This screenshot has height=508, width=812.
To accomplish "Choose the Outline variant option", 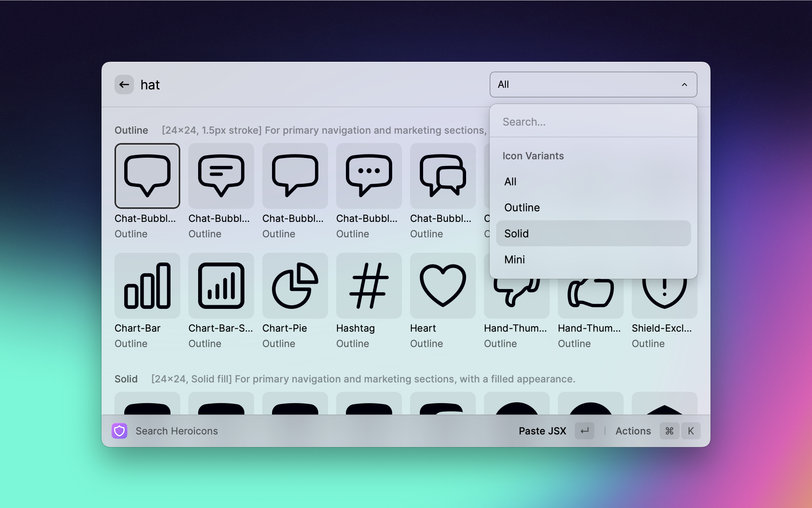I will coord(594,208).
